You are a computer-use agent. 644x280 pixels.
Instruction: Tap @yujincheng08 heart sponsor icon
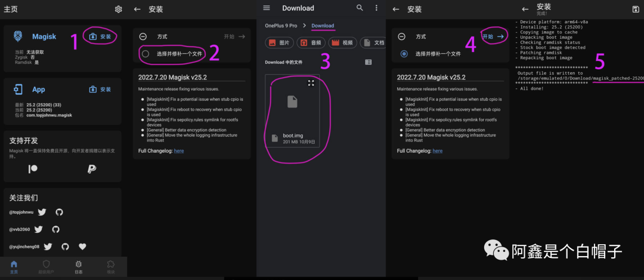82,247
